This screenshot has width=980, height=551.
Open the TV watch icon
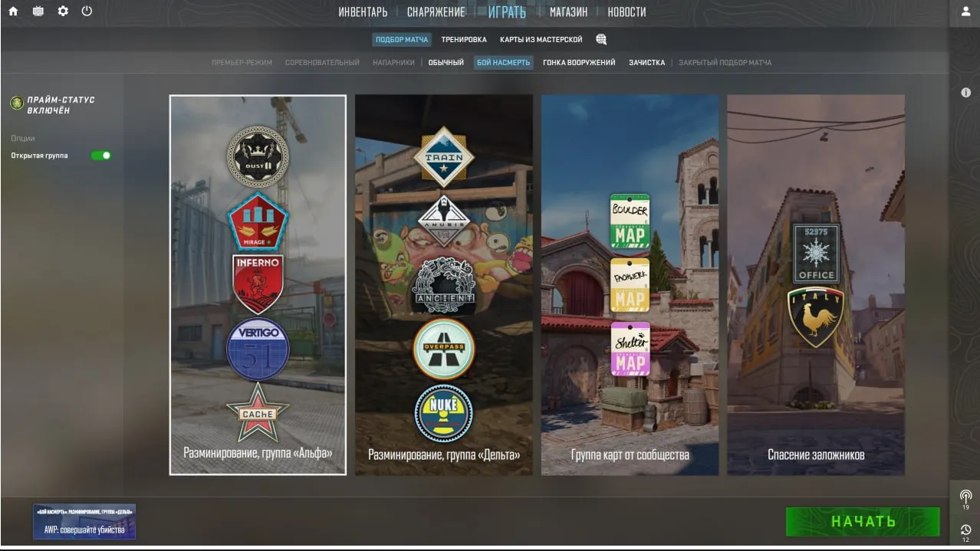click(x=38, y=11)
